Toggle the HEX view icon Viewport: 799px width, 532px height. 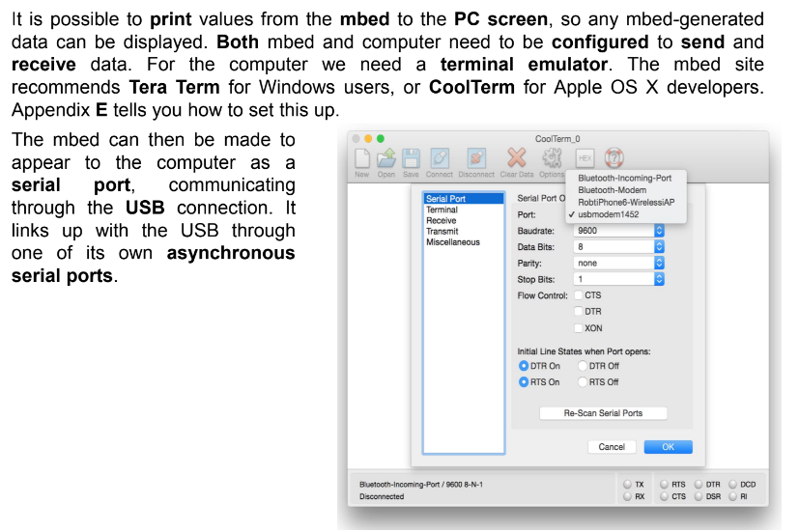[585, 158]
